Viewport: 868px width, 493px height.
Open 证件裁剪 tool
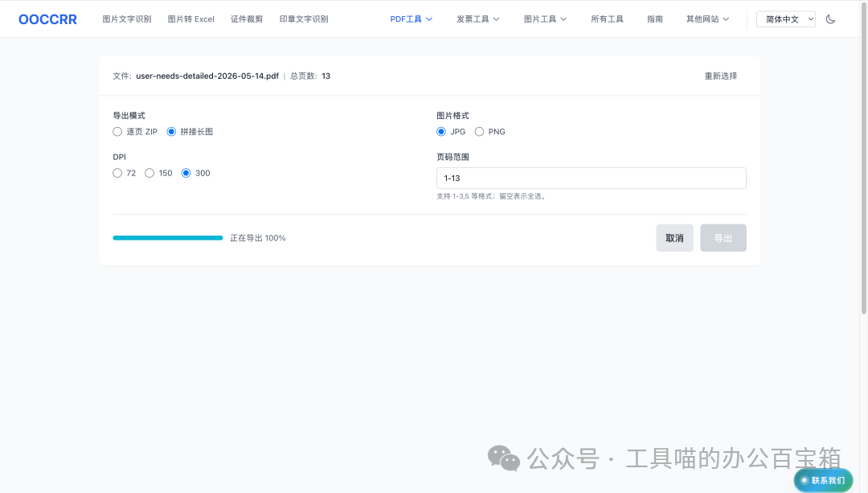click(x=247, y=18)
